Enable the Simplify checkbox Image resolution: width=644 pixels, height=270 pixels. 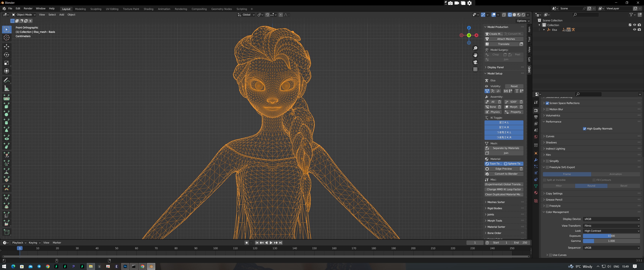point(547,161)
